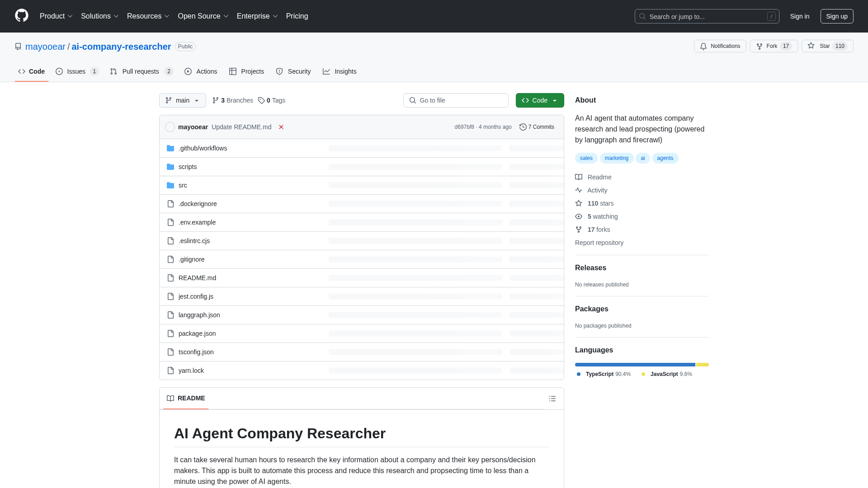Open the .env.example file

[197, 222]
